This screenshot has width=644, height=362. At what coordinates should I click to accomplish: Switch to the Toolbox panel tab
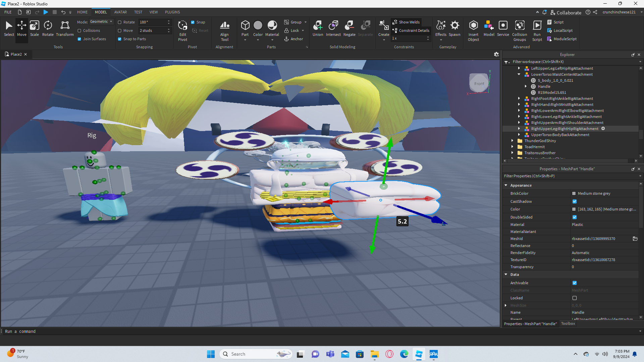tap(568, 323)
